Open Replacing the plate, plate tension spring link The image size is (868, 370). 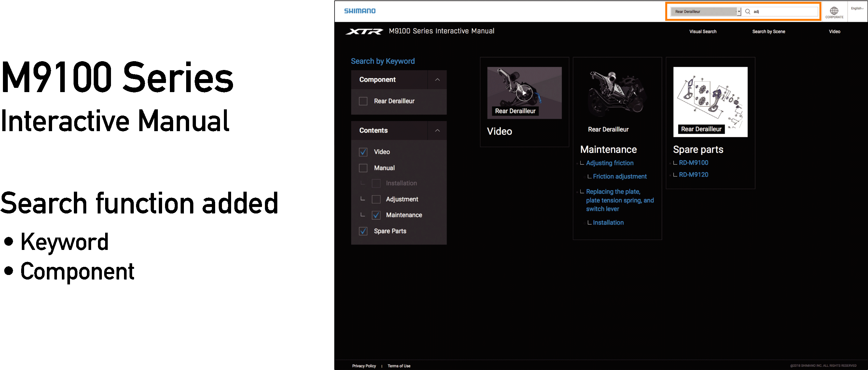point(620,200)
